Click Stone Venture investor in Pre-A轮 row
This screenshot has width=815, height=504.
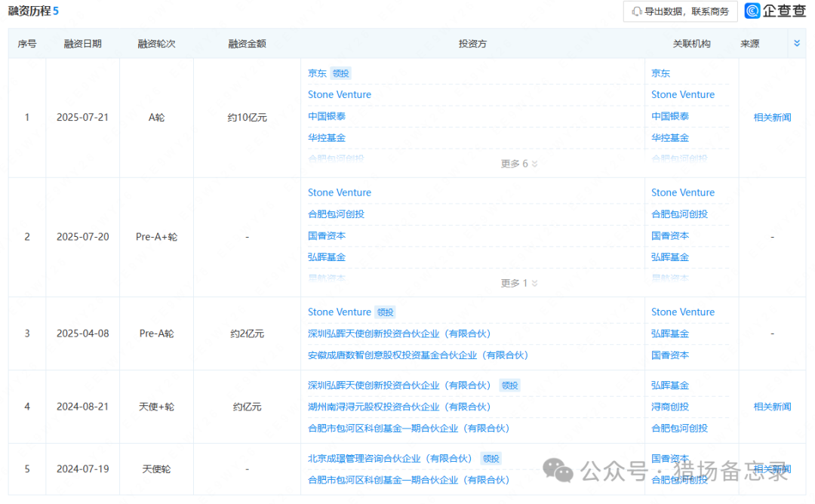pyautogui.click(x=340, y=312)
